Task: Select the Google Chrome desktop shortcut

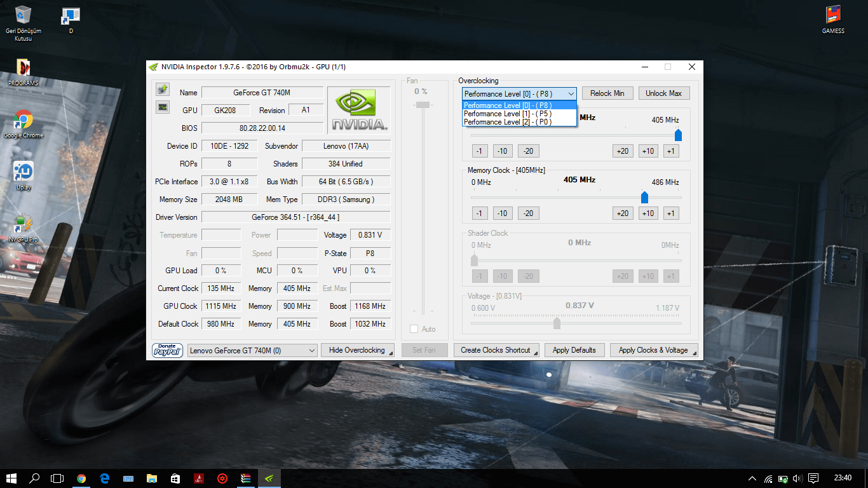Action: tap(24, 124)
